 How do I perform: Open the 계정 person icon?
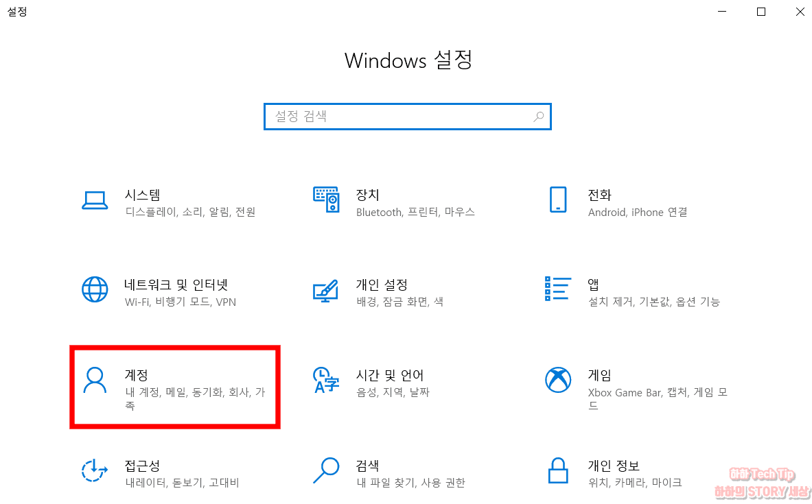[95, 381]
